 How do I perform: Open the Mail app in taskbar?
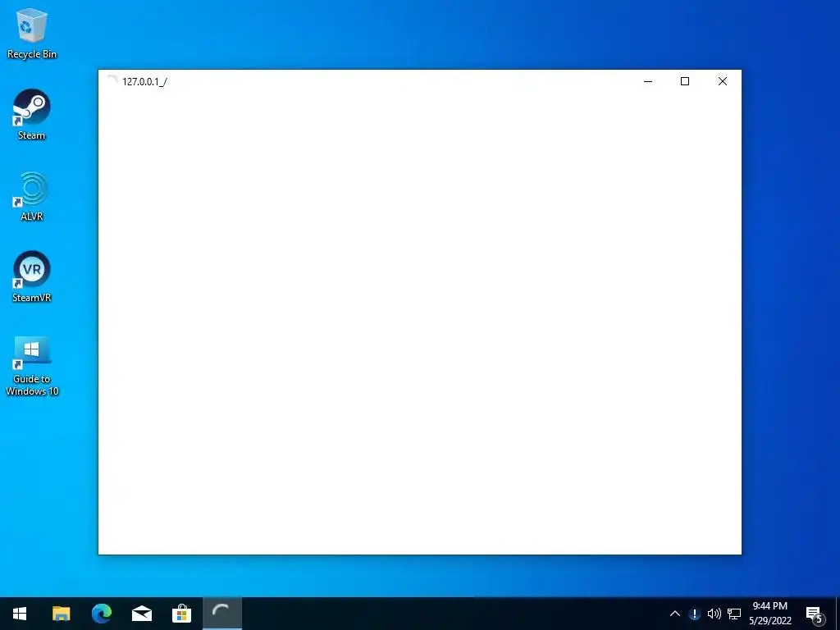point(141,614)
